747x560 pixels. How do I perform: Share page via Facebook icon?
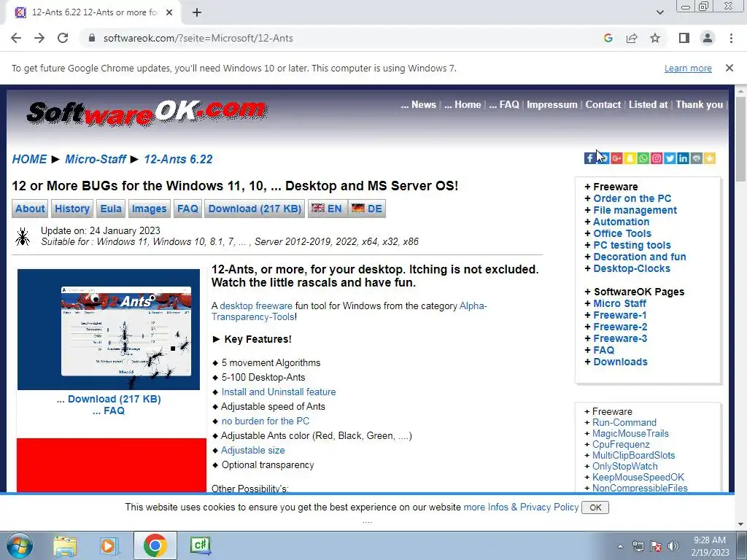point(589,158)
